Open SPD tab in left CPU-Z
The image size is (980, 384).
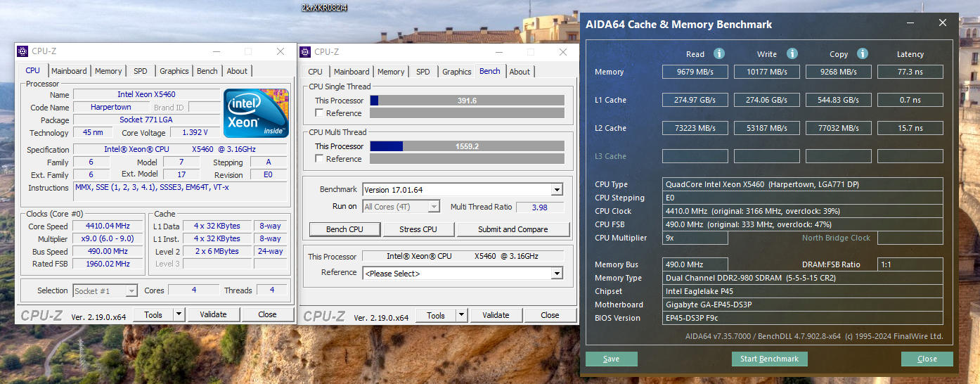[x=141, y=71]
